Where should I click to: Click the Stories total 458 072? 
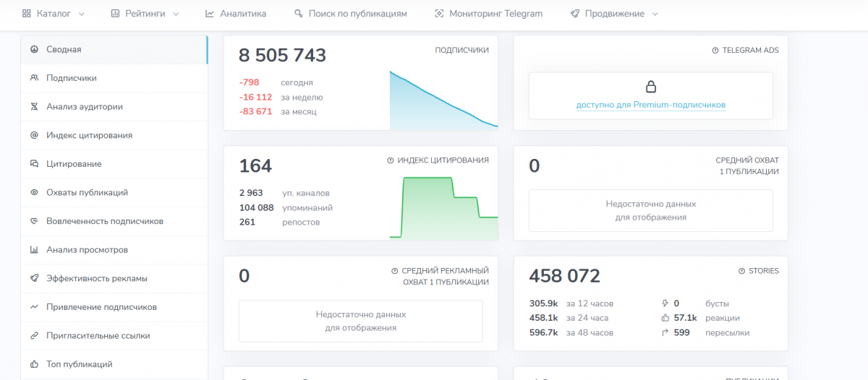[564, 276]
